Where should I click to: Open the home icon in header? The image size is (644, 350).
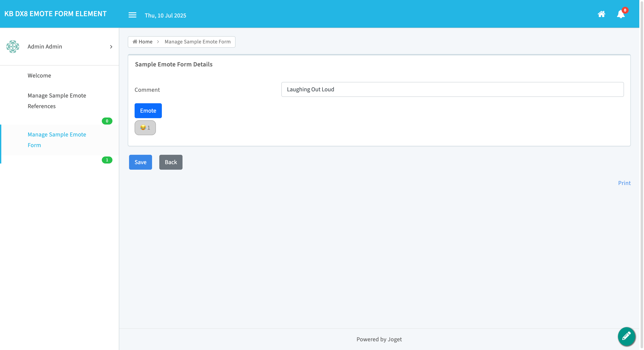pos(601,14)
